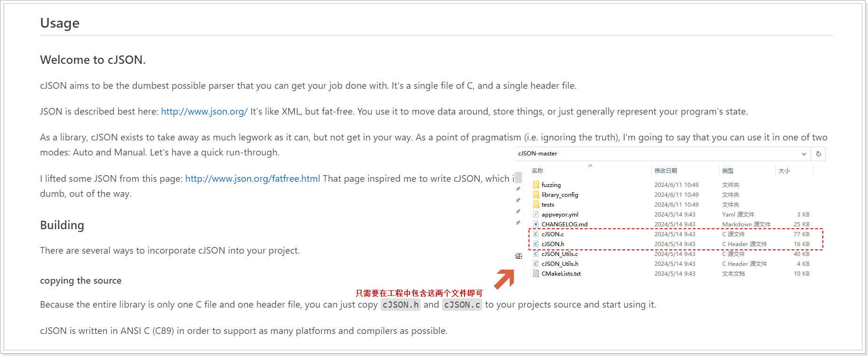Open the cJSON-master address bar dropdown
The width and height of the screenshot is (868, 356).
pos(804,154)
